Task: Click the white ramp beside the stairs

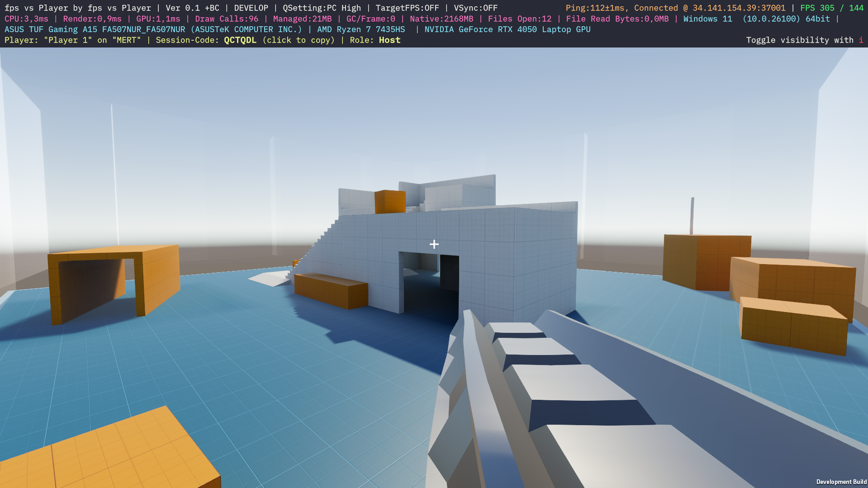Action: coord(270,278)
